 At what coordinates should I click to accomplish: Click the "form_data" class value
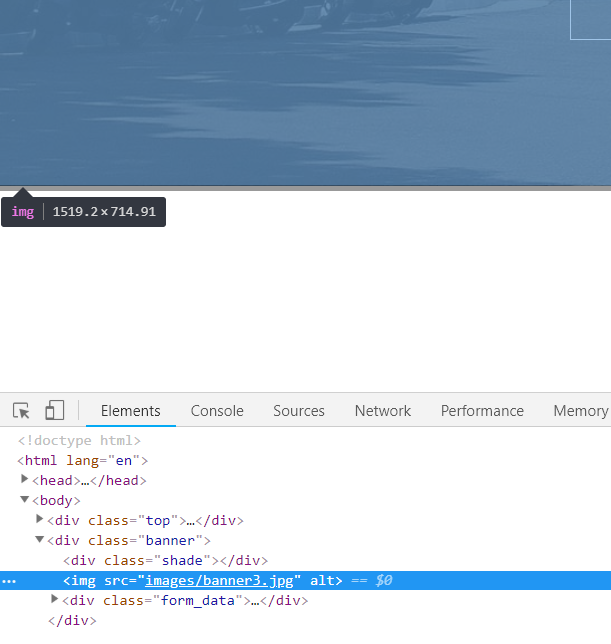coord(198,600)
